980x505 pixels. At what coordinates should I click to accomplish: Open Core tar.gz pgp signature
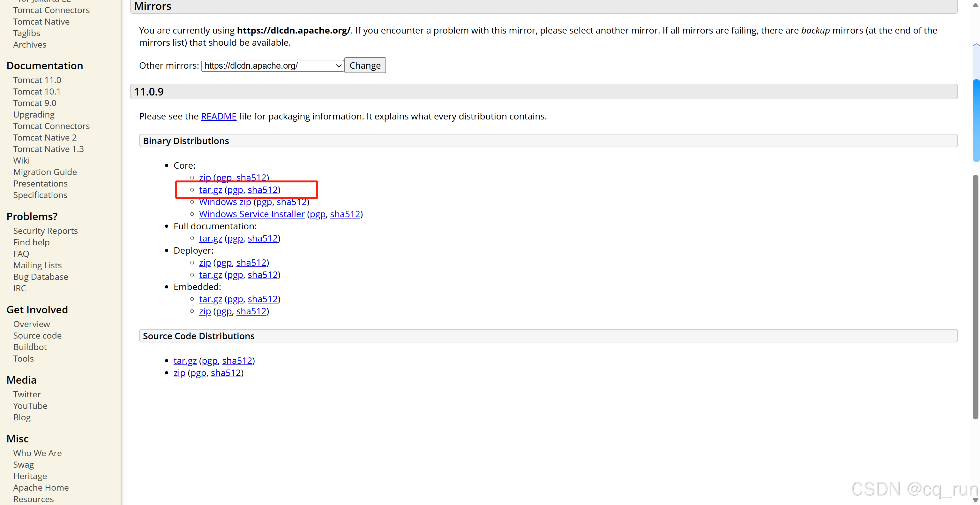tap(235, 190)
